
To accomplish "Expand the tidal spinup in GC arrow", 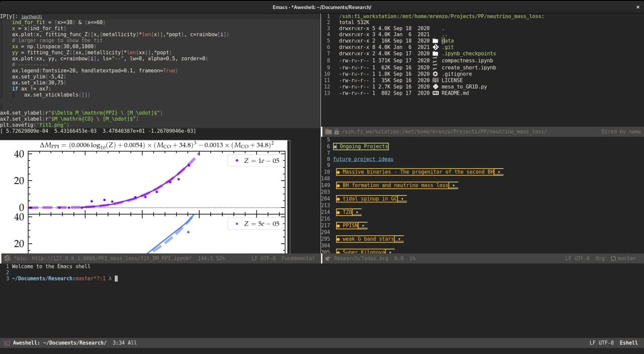I will pyautogui.click(x=402, y=199).
